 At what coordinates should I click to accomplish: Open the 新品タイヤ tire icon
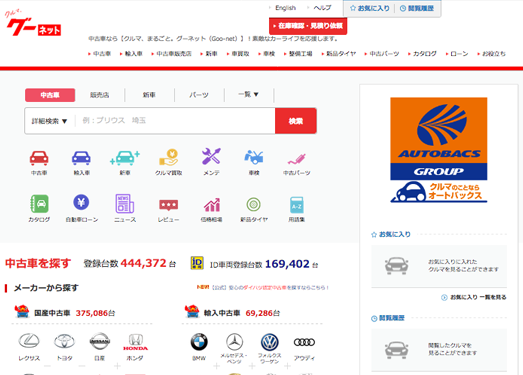pos(253,205)
